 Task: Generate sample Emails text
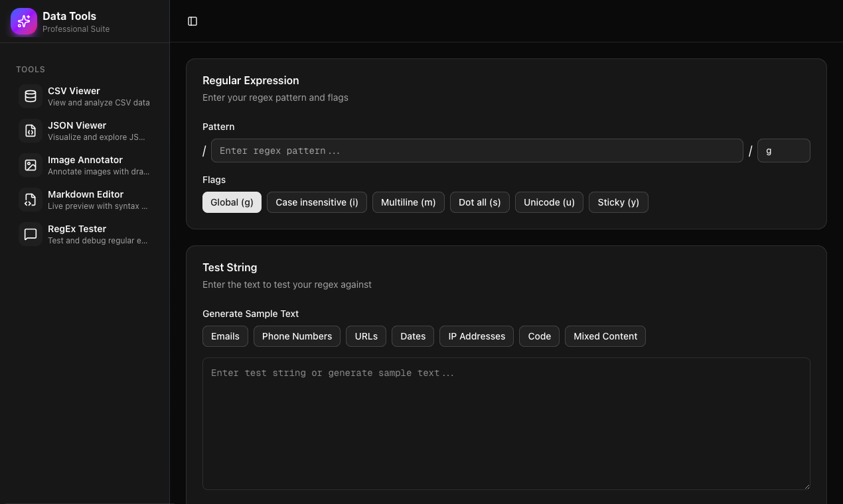[x=225, y=336]
